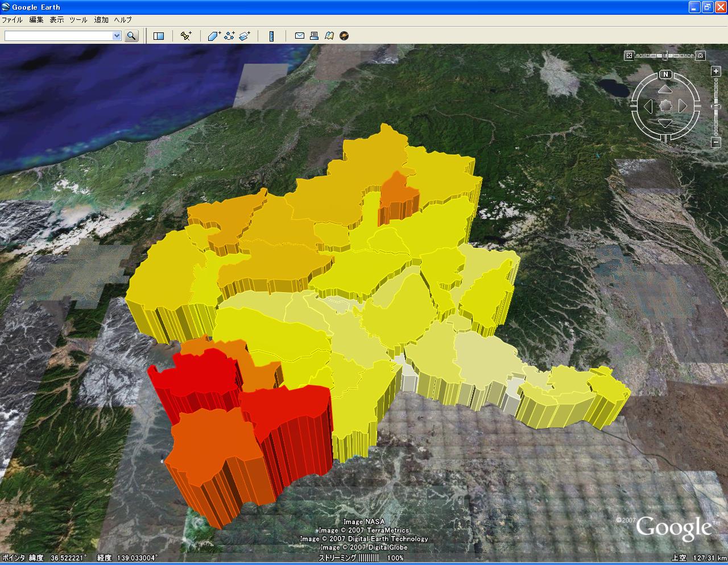Click the zoom in plus button
The height and width of the screenshot is (565, 728).
[x=716, y=71]
